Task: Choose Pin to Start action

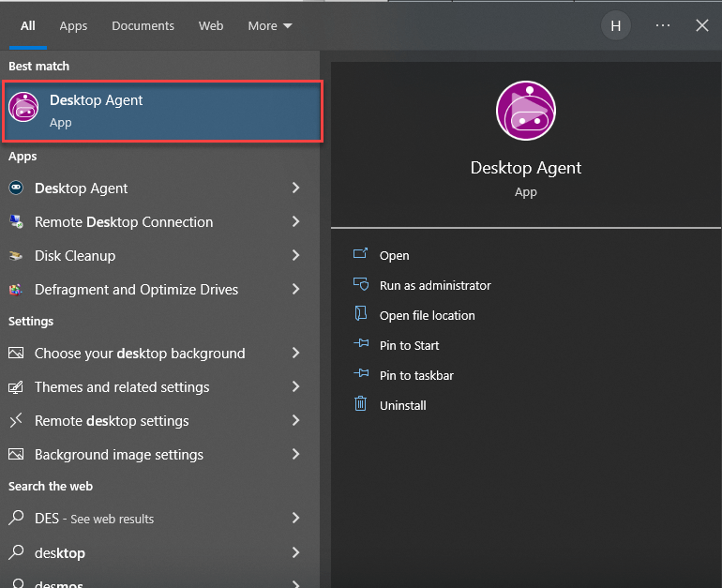Action: pyautogui.click(x=409, y=345)
